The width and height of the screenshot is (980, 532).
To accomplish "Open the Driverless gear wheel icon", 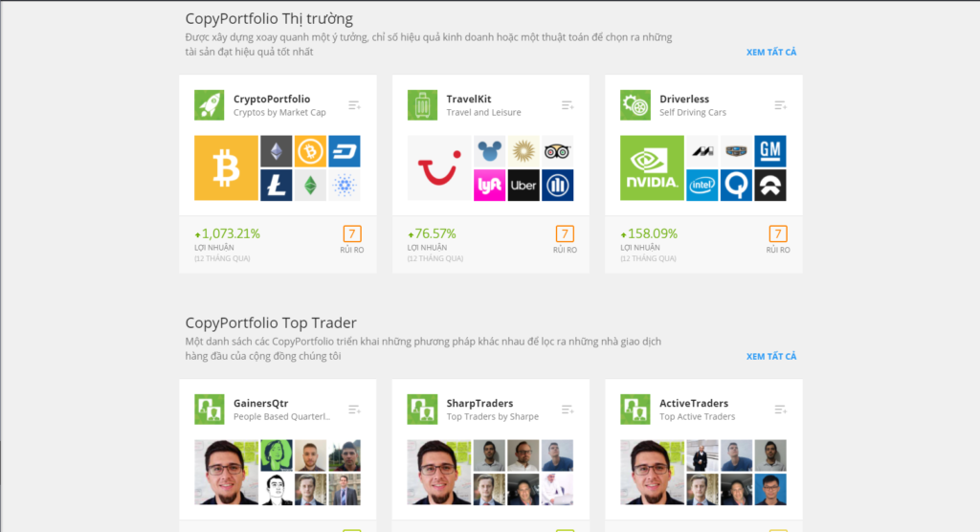I will [635, 105].
